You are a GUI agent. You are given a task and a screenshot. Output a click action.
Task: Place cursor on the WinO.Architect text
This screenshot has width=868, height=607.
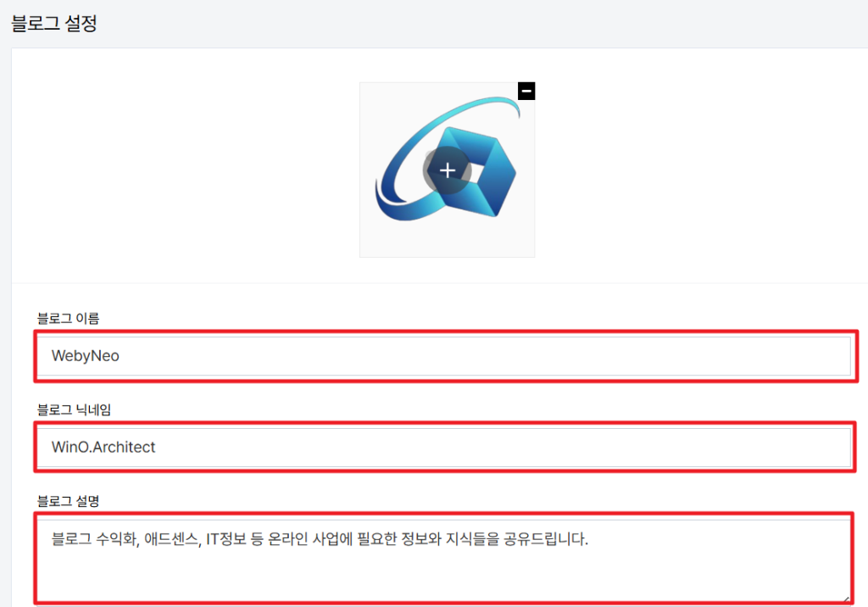tap(103, 447)
